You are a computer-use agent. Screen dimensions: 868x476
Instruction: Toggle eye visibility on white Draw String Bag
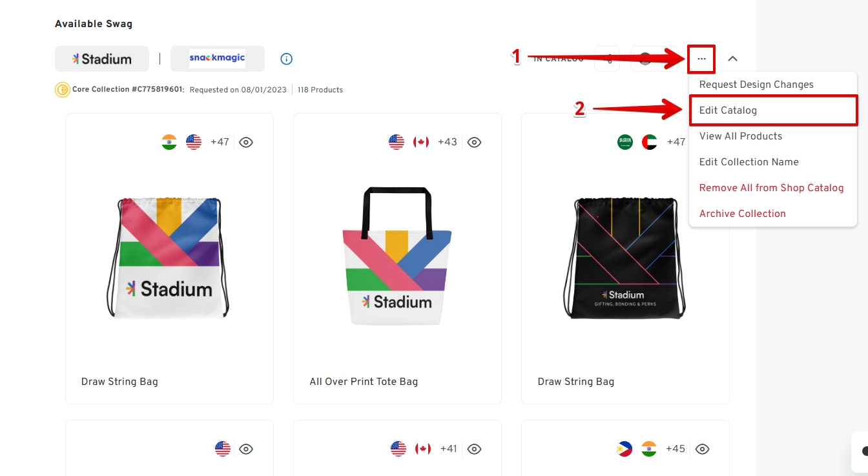(246, 142)
